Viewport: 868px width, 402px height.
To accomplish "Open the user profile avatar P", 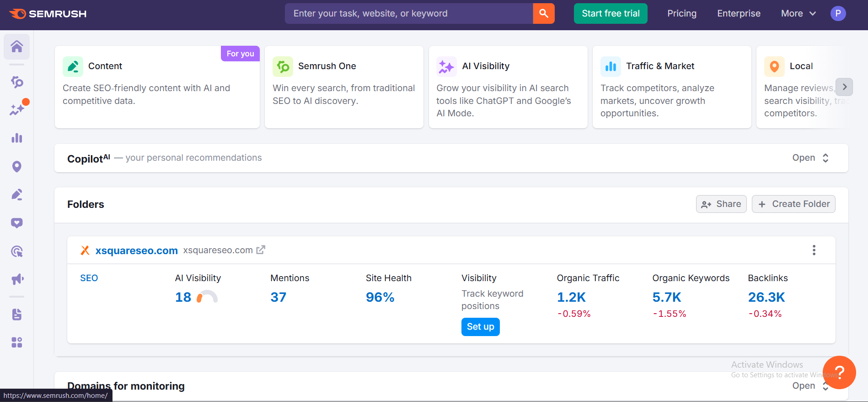I will [838, 13].
